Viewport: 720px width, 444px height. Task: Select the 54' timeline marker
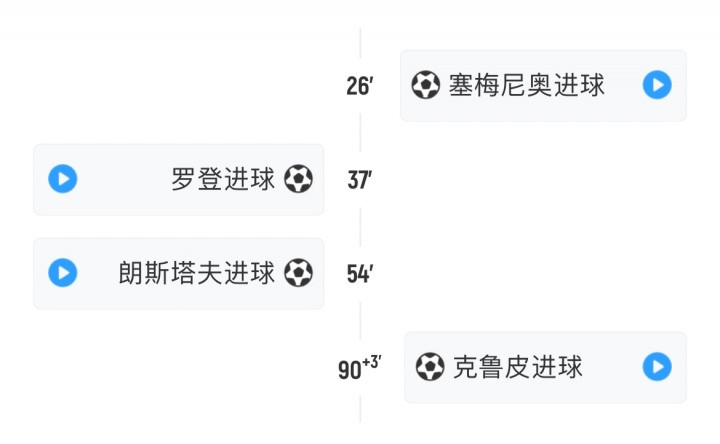(359, 275)
